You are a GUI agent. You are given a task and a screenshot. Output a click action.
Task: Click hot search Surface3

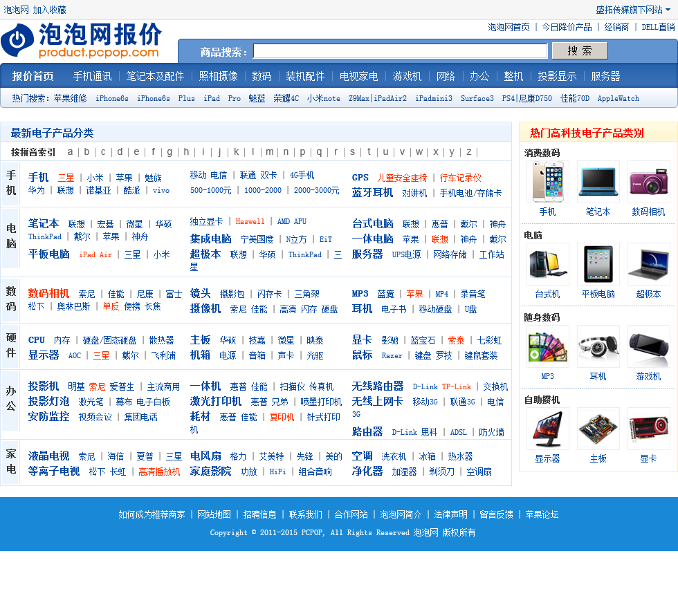coord(477,98)
